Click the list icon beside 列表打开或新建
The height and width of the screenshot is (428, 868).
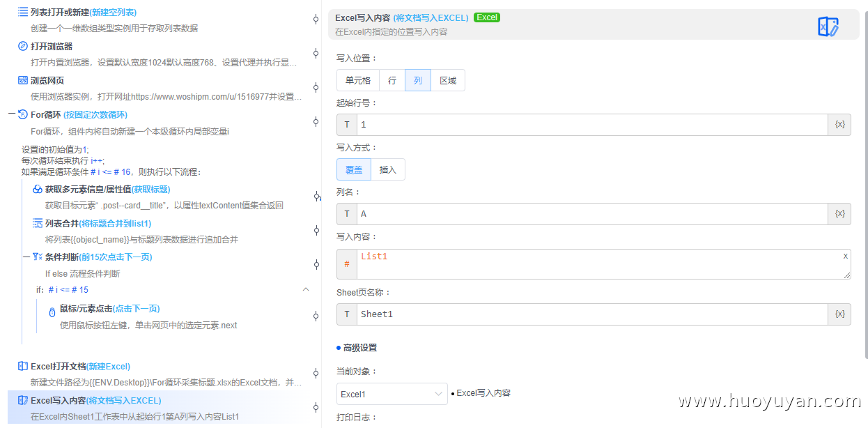pos(23,12)
